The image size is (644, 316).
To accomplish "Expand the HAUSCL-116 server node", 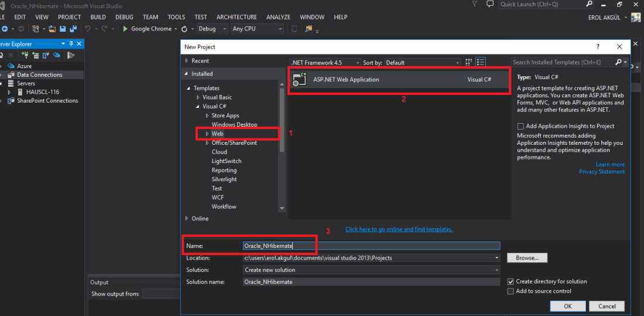I will tap(9, 92).
